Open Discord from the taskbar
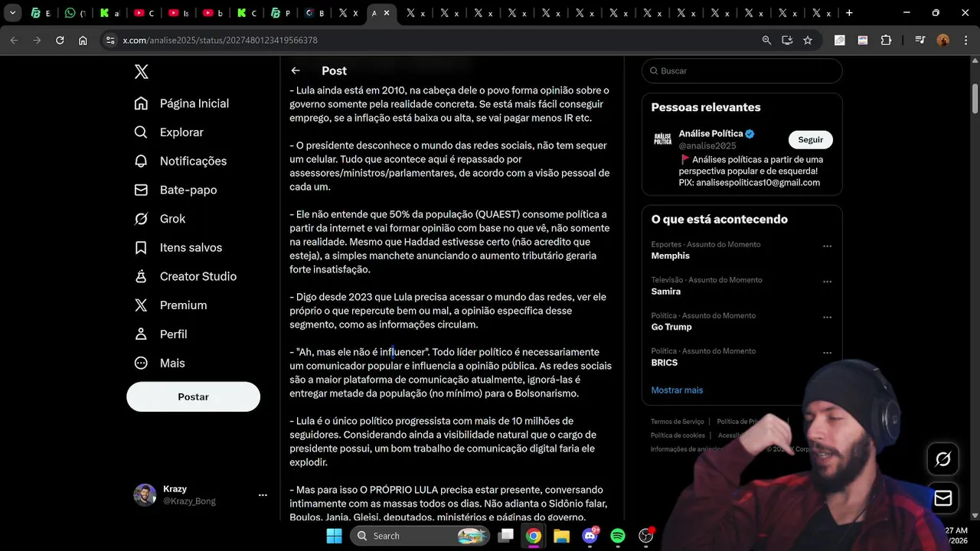 point(590,536)
